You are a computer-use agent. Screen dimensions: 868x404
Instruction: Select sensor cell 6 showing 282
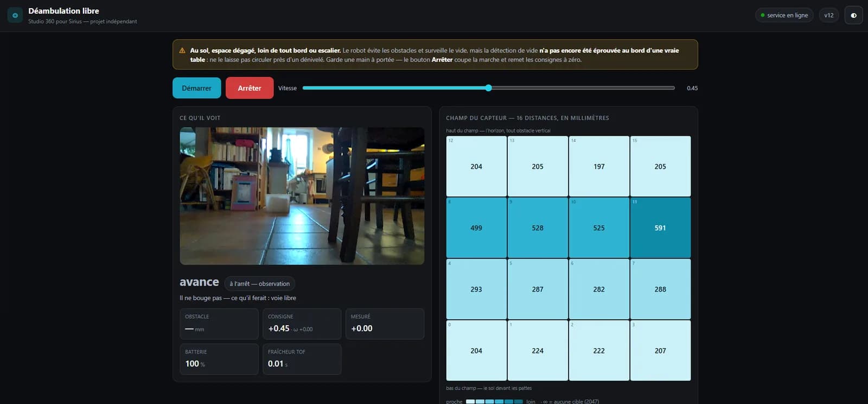tap(599, 289)
